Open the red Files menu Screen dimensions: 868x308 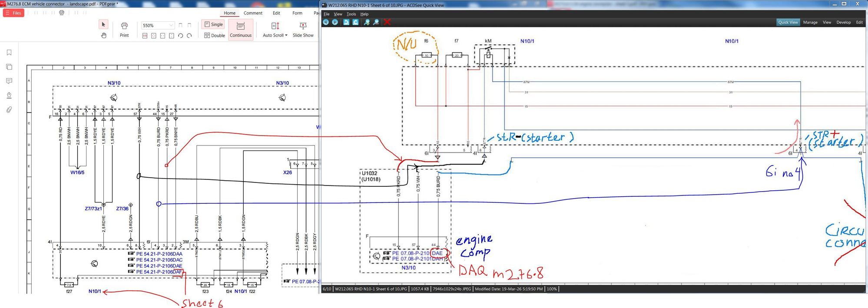(x=13, y=13)
